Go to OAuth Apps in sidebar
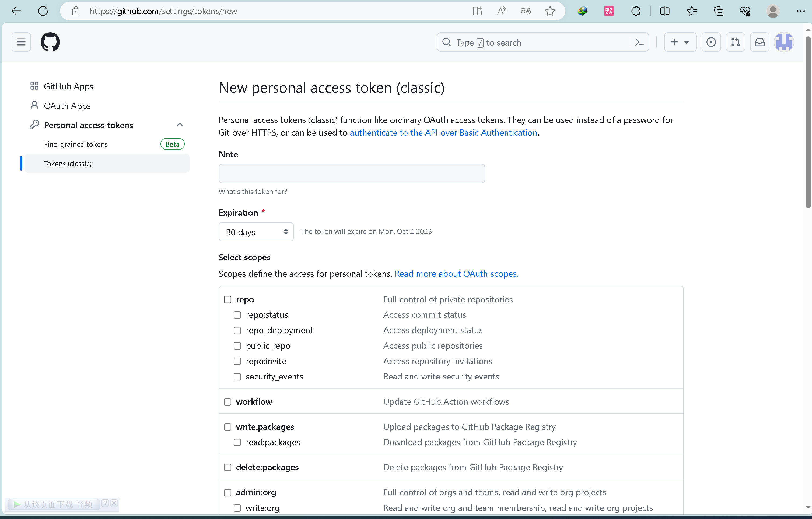 67,106
